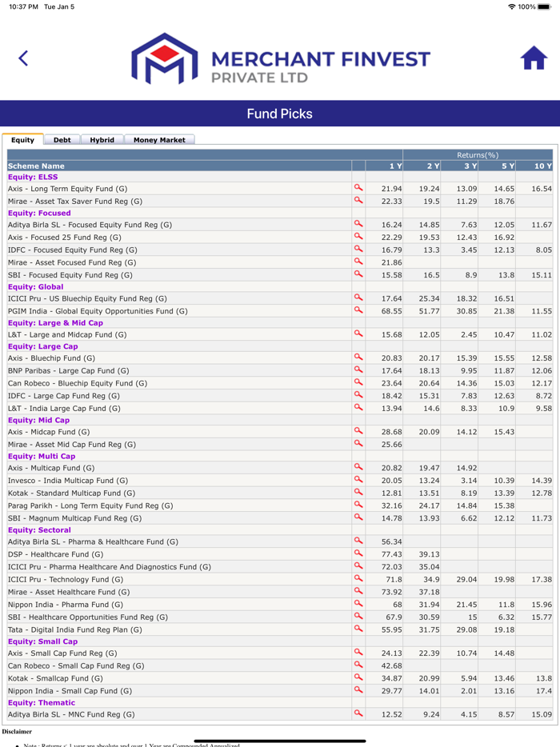Image resolution: width=560 pixels, height=747 pixels.
Task: Click the 'Equity: Sectoral' category heading
Action: click(x=39, y=529)
